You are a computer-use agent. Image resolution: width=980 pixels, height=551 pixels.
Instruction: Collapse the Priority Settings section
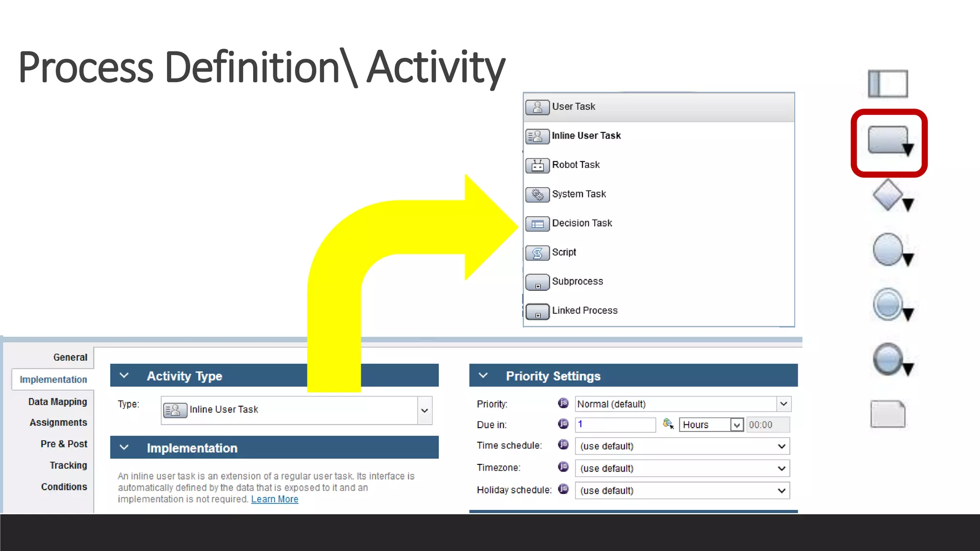[x=483, y=376]
